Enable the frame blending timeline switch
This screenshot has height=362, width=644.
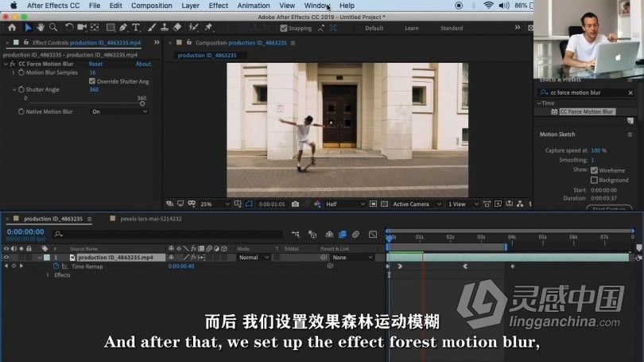[343, 234]
